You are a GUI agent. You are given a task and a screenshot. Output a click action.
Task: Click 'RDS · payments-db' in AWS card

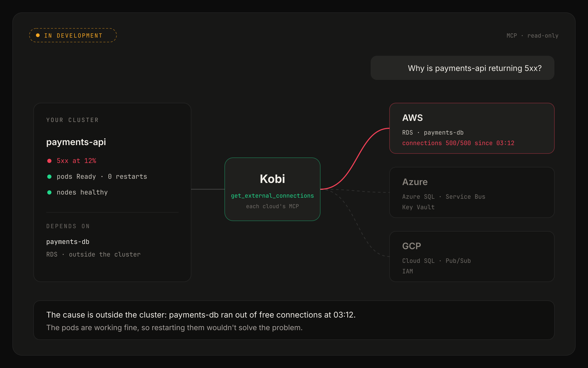click(433, 133)
